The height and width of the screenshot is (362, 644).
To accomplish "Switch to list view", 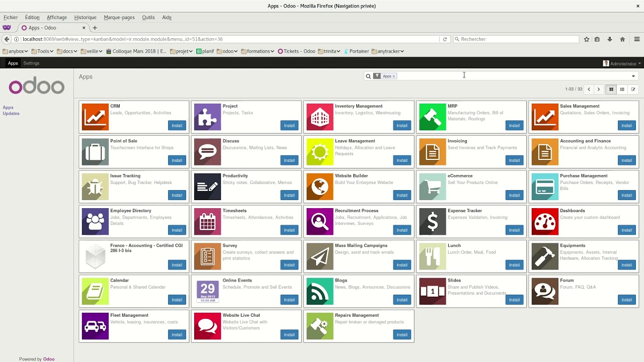I will point(622,89).
